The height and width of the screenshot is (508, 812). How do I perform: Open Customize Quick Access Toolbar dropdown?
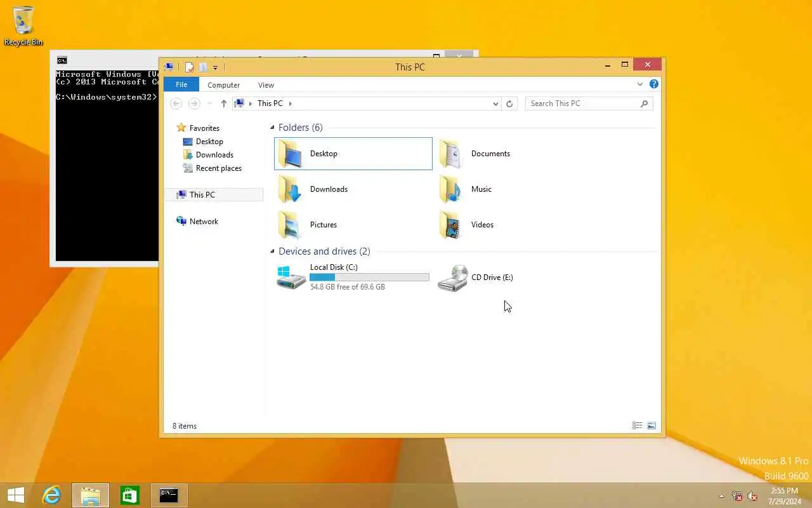tap(216, 67)
